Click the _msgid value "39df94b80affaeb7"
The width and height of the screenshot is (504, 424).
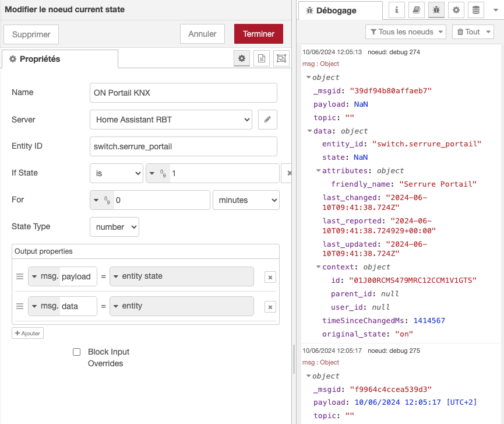(390, 91)
